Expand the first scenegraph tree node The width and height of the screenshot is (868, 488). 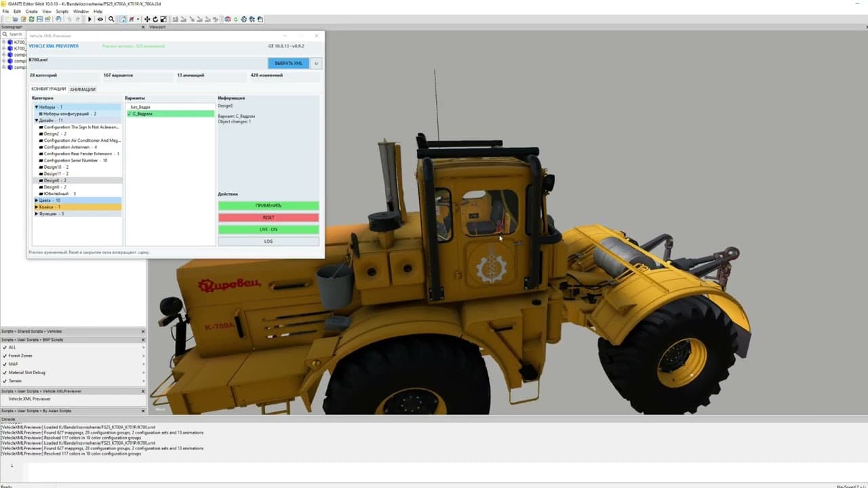(3, 42)
